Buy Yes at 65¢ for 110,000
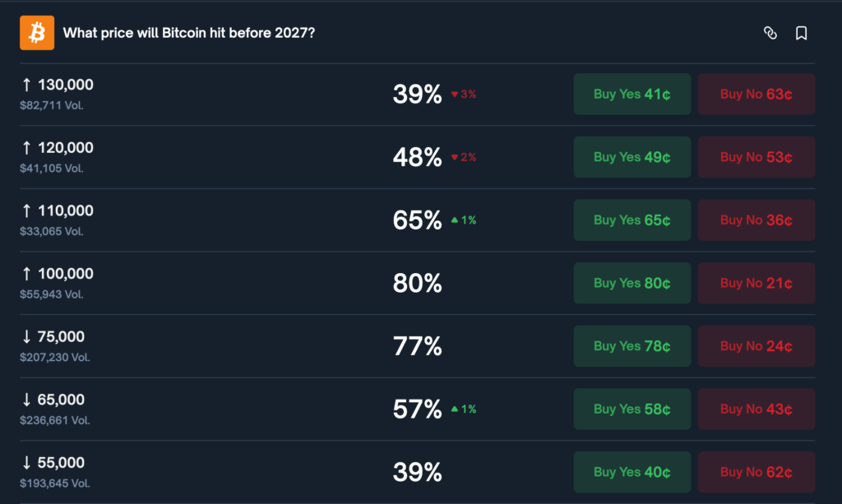842x504 pixels. click(x=631, y=220)
